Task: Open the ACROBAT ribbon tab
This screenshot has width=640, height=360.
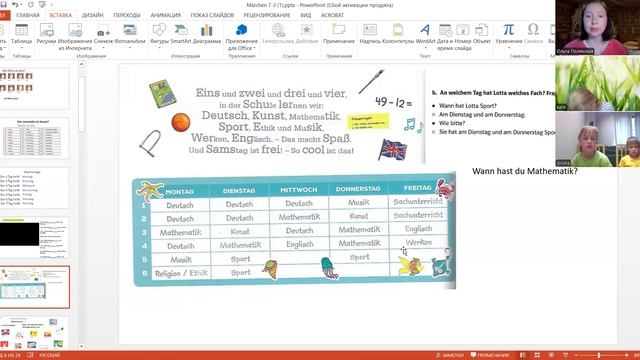Action: (332, 15)
